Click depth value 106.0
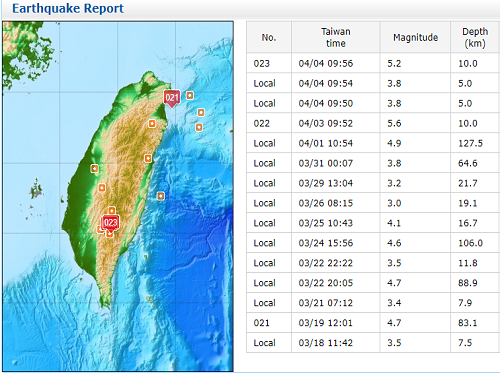The width and height of the screenshot is (500, 375). click(x=470, y=243)
